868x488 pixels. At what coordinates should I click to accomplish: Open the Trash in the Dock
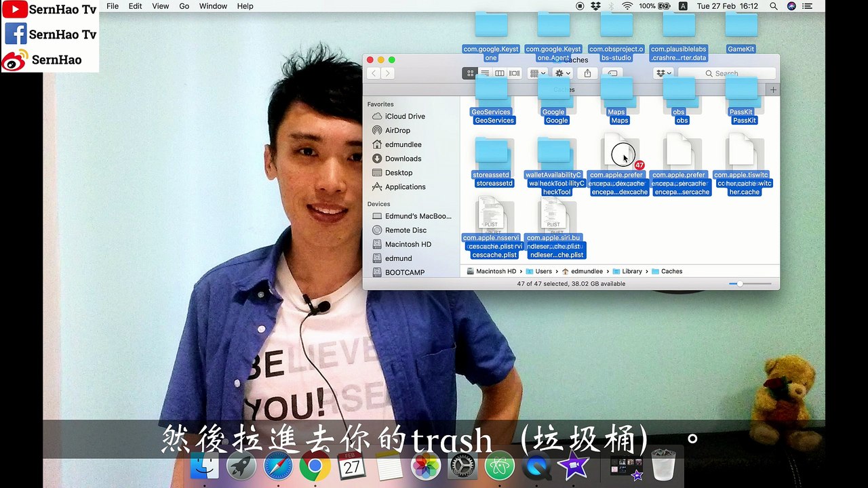(663, 466)
